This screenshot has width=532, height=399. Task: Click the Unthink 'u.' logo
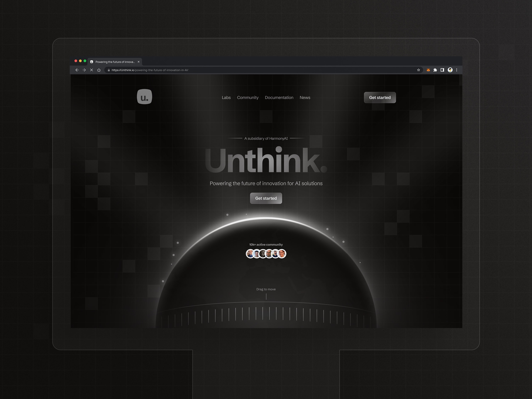click(145, 97)
